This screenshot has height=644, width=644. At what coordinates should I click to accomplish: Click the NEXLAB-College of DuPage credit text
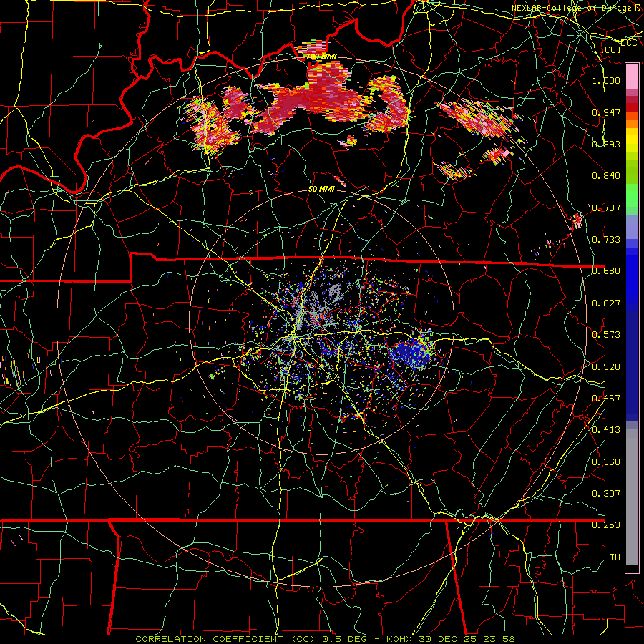(577, 8)
